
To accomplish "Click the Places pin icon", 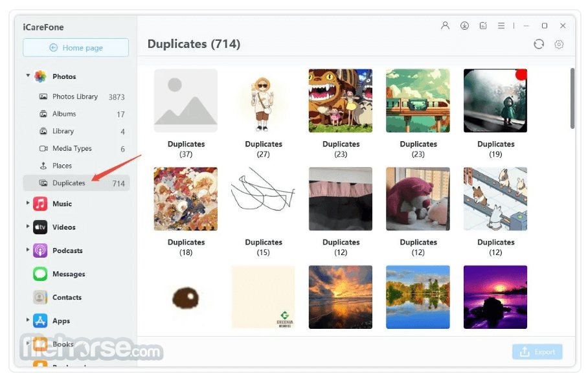I will click(43, 166).
